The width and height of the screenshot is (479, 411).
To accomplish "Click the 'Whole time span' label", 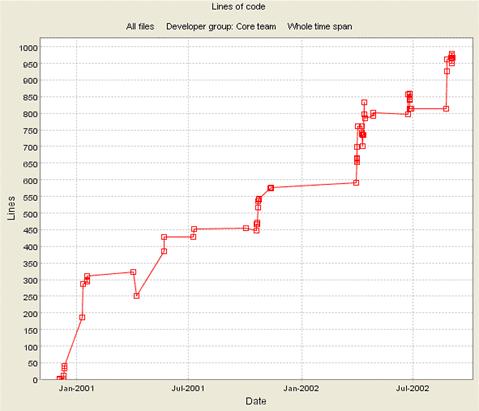I will 320,27.
